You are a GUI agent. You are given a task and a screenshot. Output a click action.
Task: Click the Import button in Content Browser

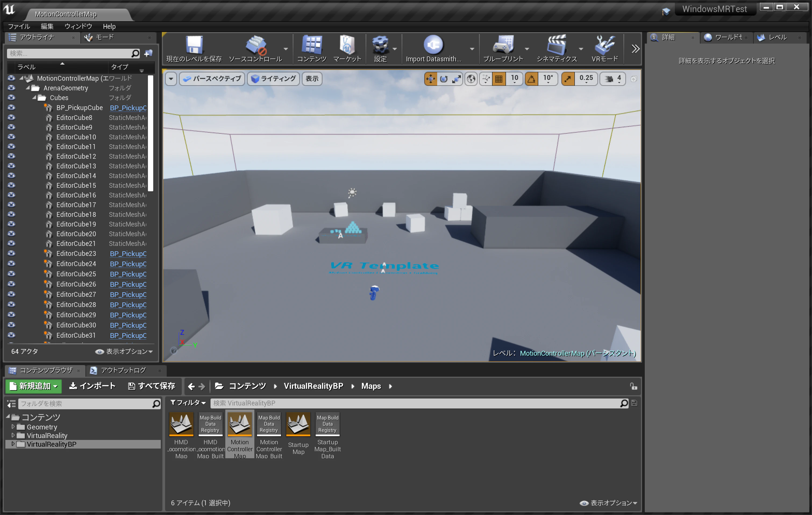tap(92, 386)
